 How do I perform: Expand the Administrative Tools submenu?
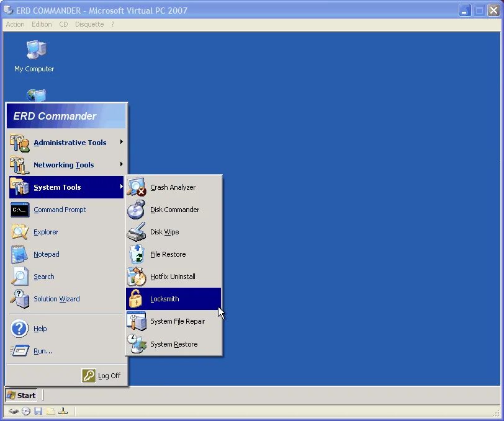[x=68, y=142]
